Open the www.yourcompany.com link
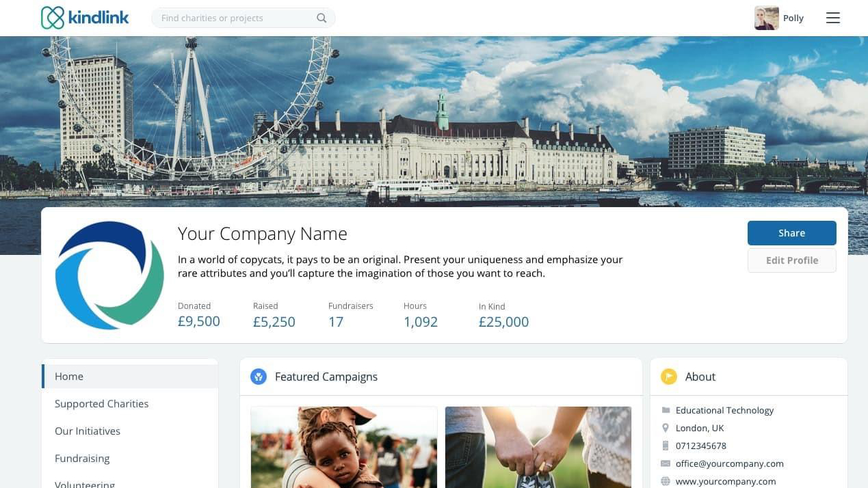Screen dimensions: 868x488 coord(725,481)
